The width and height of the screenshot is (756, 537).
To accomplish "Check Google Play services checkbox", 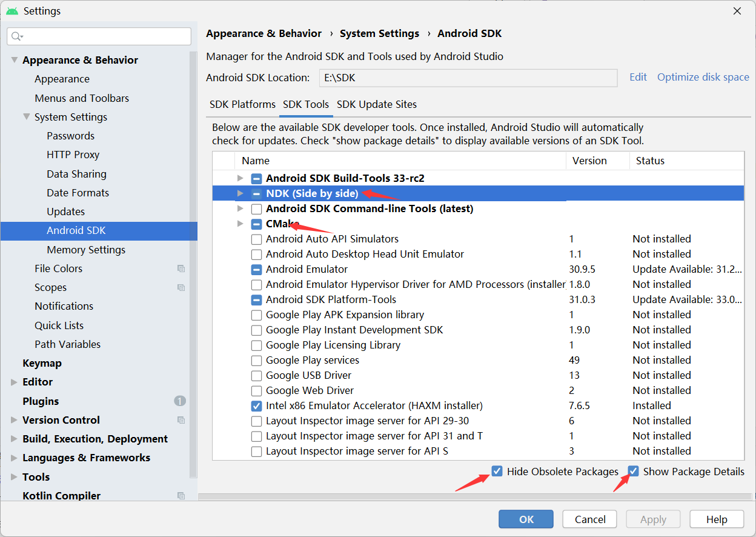I will coord(256,360).
